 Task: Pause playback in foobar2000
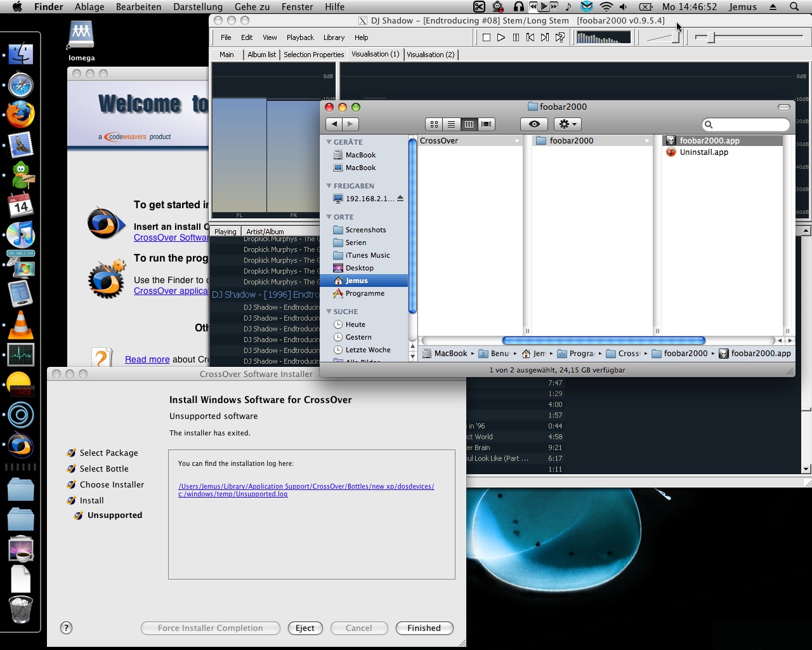click(x=516, y=37)
